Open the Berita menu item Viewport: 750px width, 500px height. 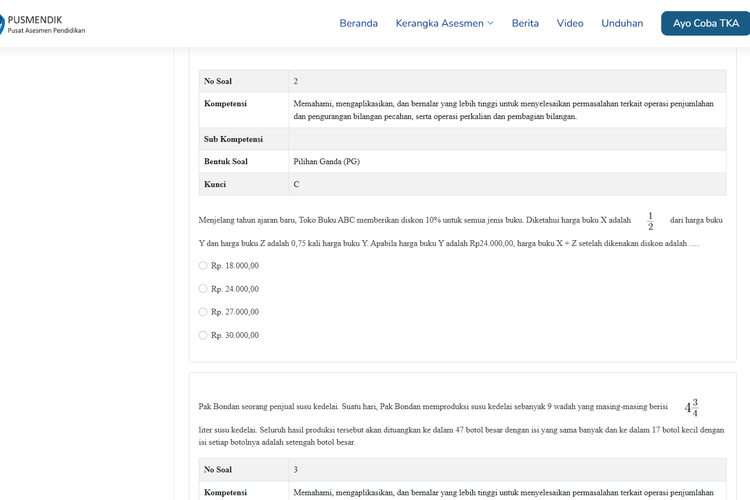click(525, 23)
